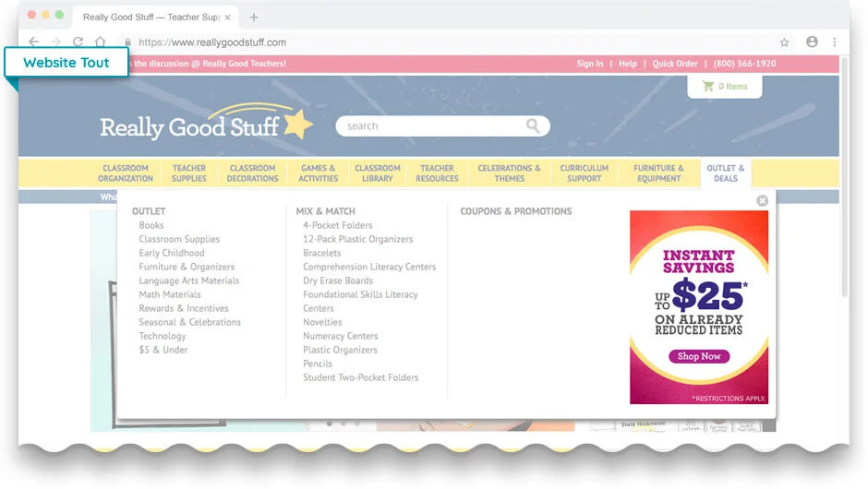868x489 pixels.
Task: Select Foundational Skills Literacy Centers link
Action: coord(360,301)
